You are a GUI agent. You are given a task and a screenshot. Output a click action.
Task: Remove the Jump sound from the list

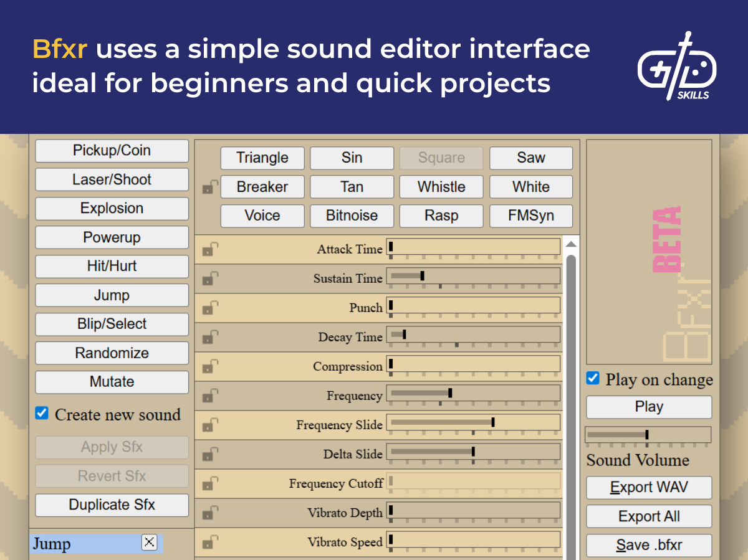point(149,543)
